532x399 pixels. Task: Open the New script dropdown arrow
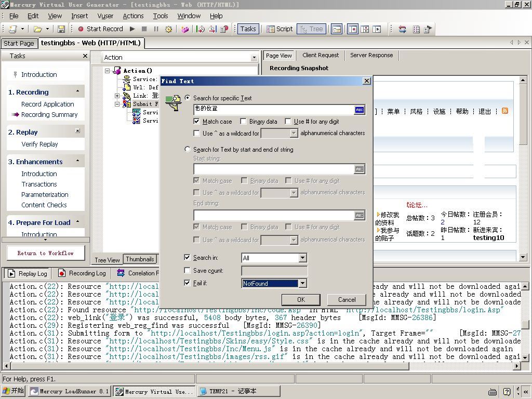point(22,29)
